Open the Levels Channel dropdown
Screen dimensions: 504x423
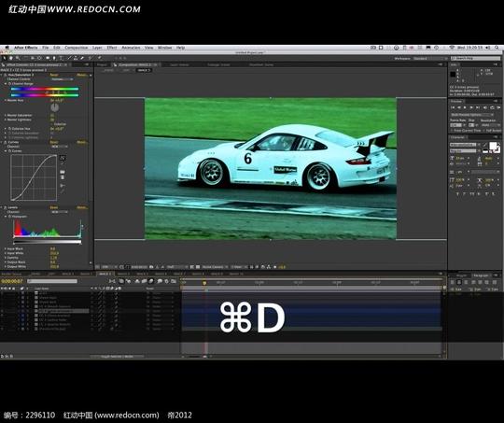tap(60, 212)
